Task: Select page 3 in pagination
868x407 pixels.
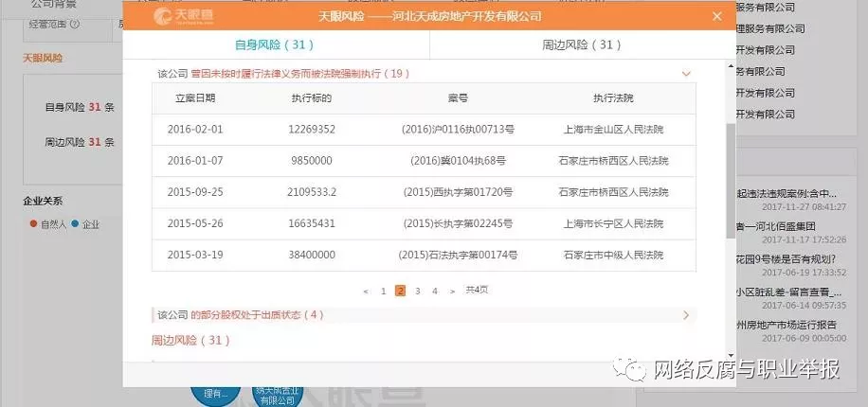Action: click(x=417, y=291)
